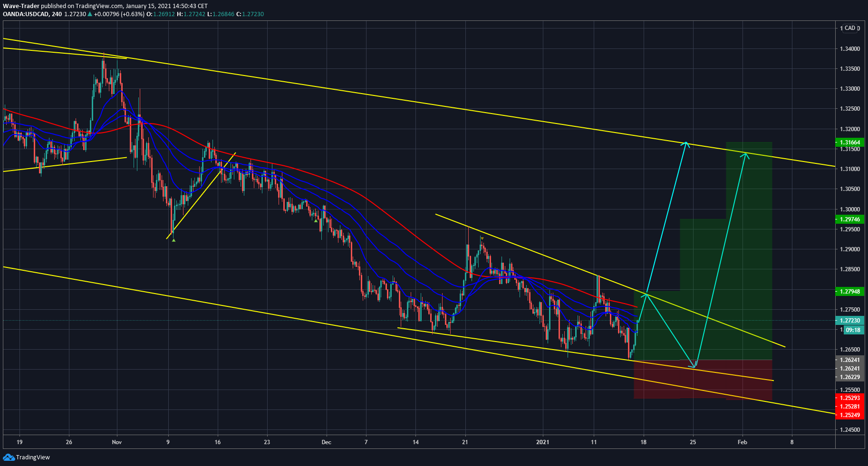Image resolution: width=868 pixels, height=466 pixels.
Task: Click the 1.32000 price axis label
Action: (849, 129)
